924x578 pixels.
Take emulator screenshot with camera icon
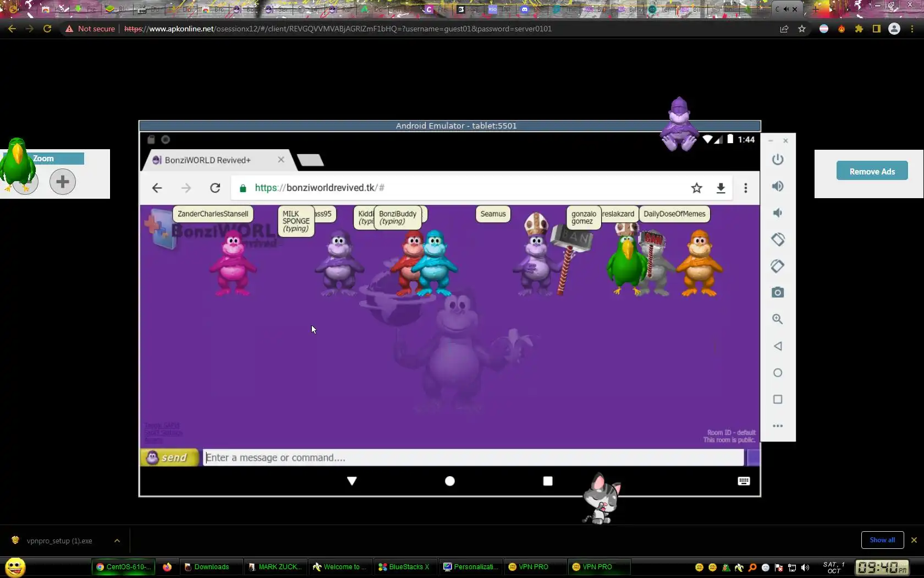[777, 292]
